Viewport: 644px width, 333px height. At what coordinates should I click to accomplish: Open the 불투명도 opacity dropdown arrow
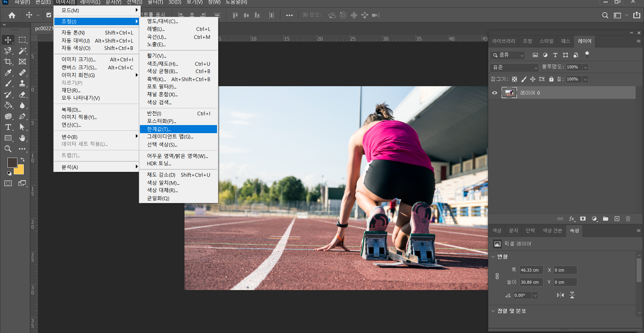pyautogui.click(x=585, y=67)
